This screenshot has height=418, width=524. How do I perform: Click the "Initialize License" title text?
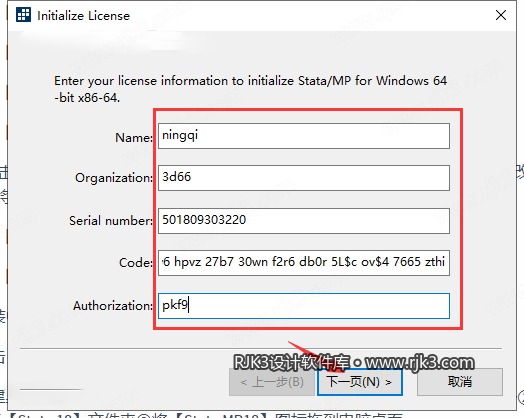pos(83,16)
